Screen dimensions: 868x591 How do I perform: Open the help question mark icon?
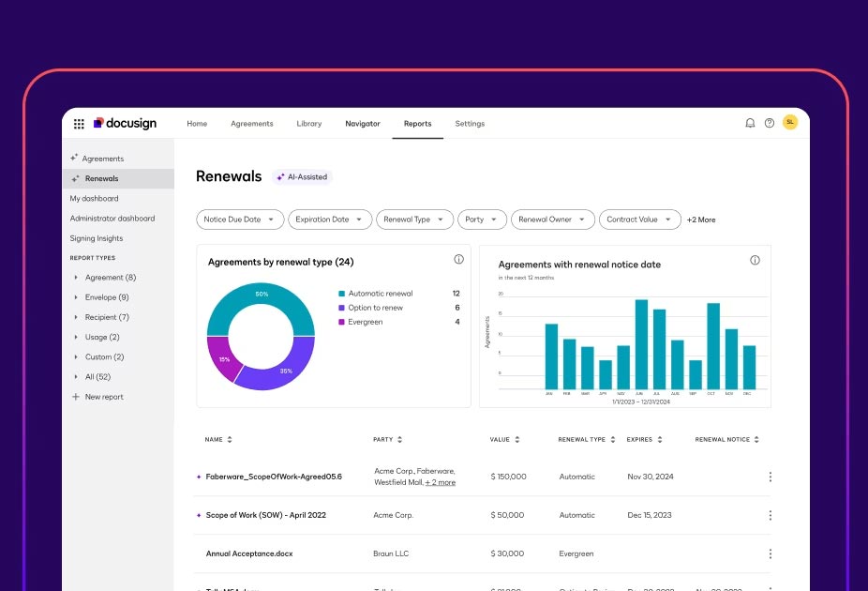(x=770, y=123)
